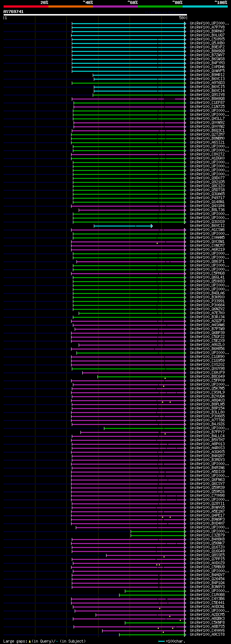
Task: Open hit UniRef100_A7P7V8
Action: pyautogui.click(x=207, y=27)
